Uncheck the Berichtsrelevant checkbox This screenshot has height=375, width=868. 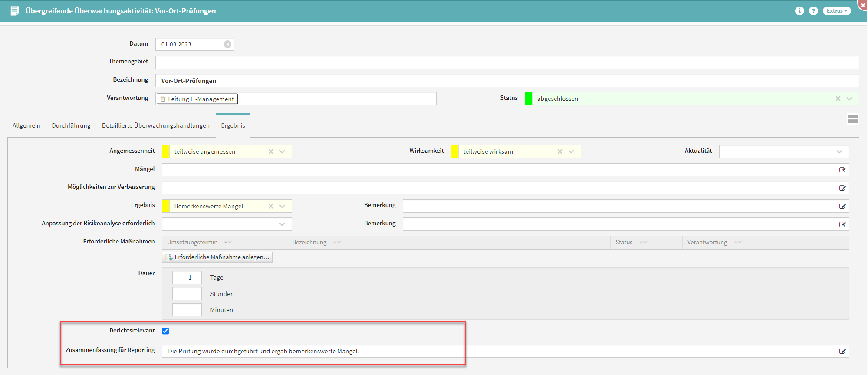[165, 331]
